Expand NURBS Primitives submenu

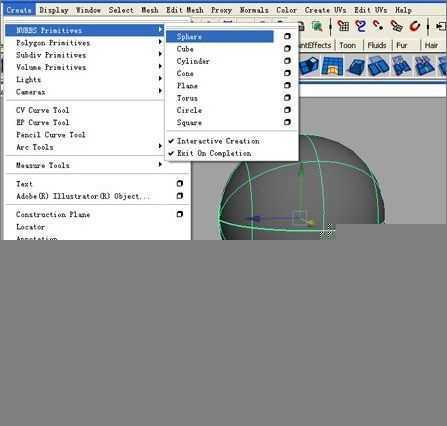click(x=85, y=30)
